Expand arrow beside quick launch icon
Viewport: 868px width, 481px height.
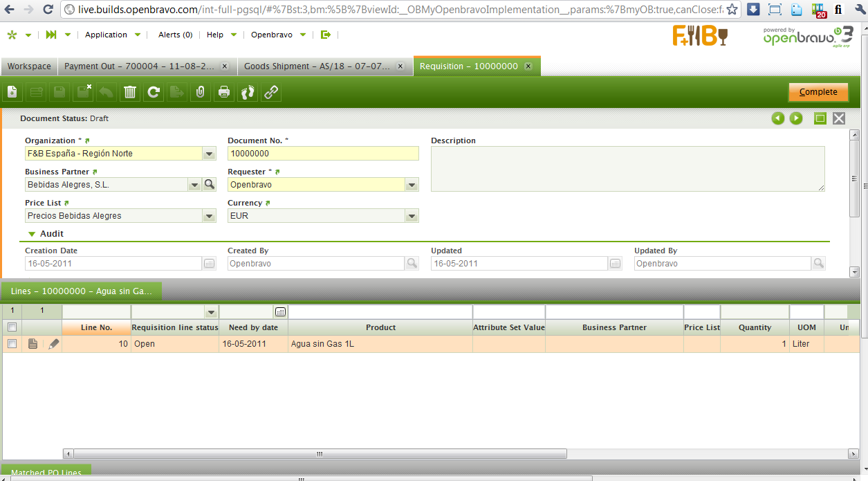68,35
